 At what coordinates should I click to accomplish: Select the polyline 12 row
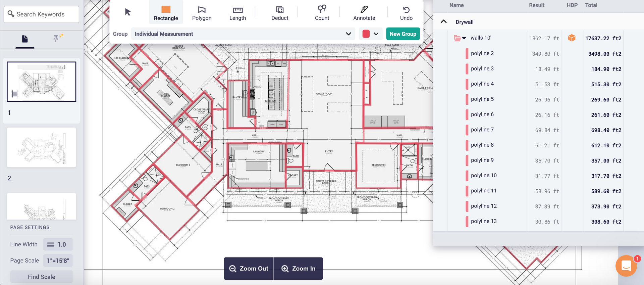pyautogui.click(x=535, y=206)
